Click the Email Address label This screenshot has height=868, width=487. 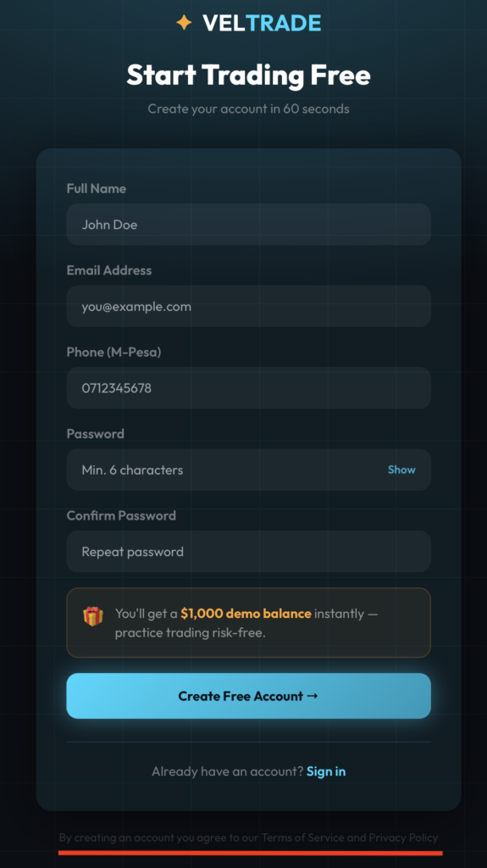pyautogui.click(x=109, y=270)
